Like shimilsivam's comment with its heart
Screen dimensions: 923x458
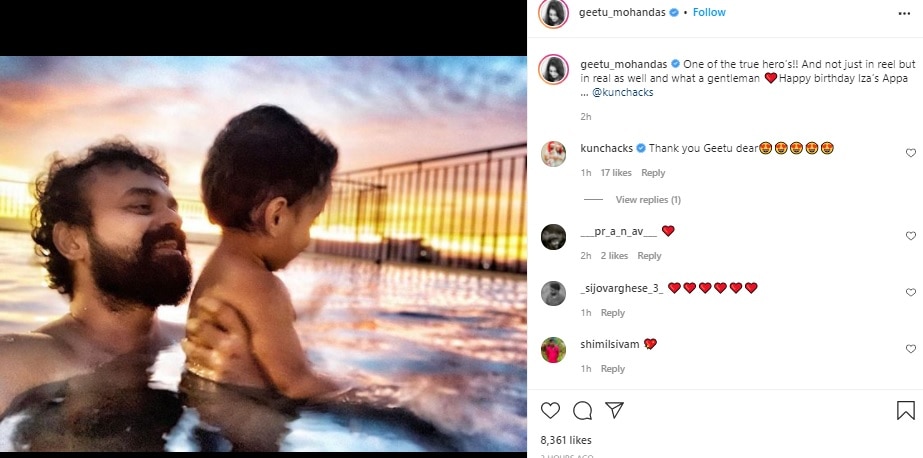(910, 349)
